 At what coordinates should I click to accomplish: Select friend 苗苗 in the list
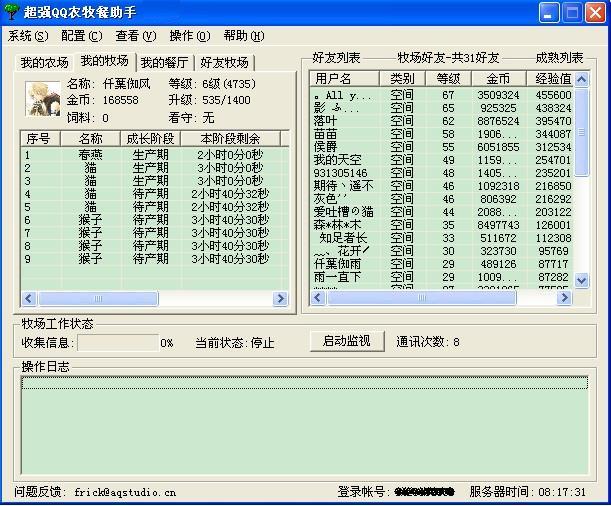click(x=442, y=134)
